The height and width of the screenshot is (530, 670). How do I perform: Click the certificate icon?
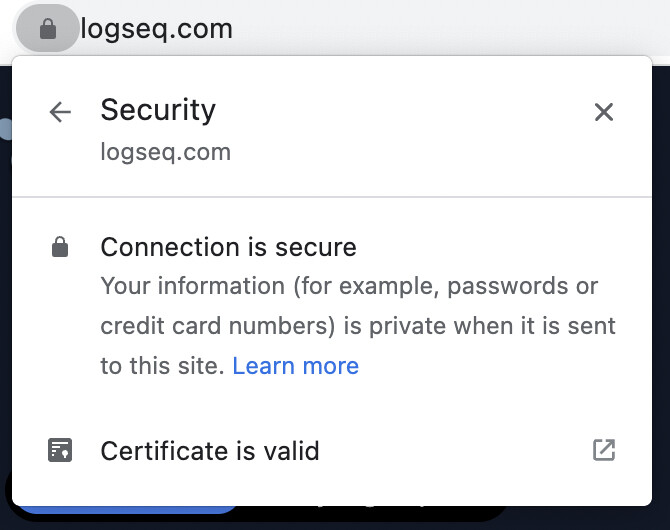point(60,450)
